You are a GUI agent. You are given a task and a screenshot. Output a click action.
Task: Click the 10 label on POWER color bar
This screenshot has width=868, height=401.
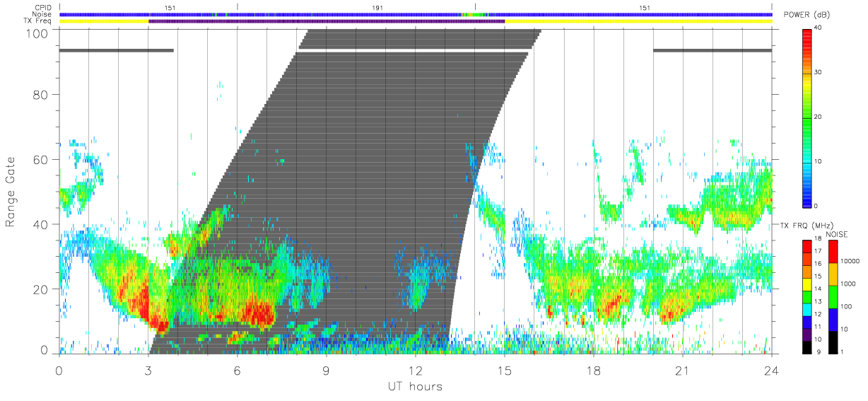pos(819,161)
